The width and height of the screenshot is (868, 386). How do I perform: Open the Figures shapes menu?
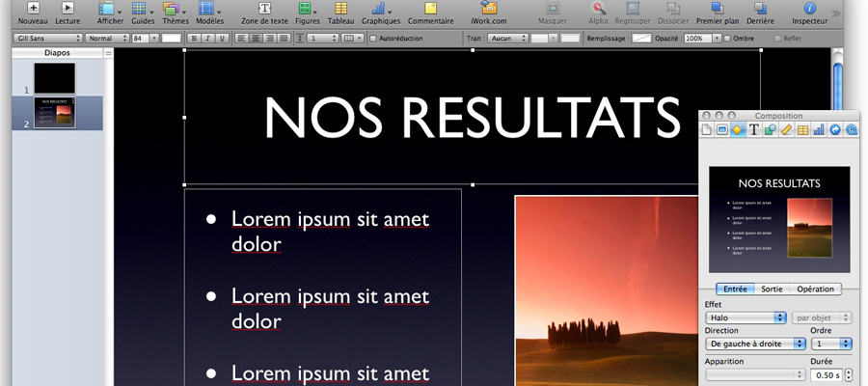[308, 14]
